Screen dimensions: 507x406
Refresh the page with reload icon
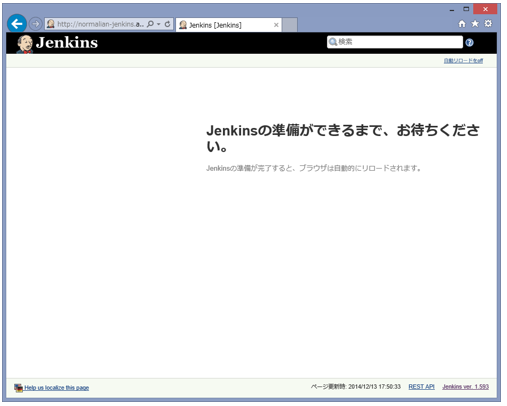[167, 24]
